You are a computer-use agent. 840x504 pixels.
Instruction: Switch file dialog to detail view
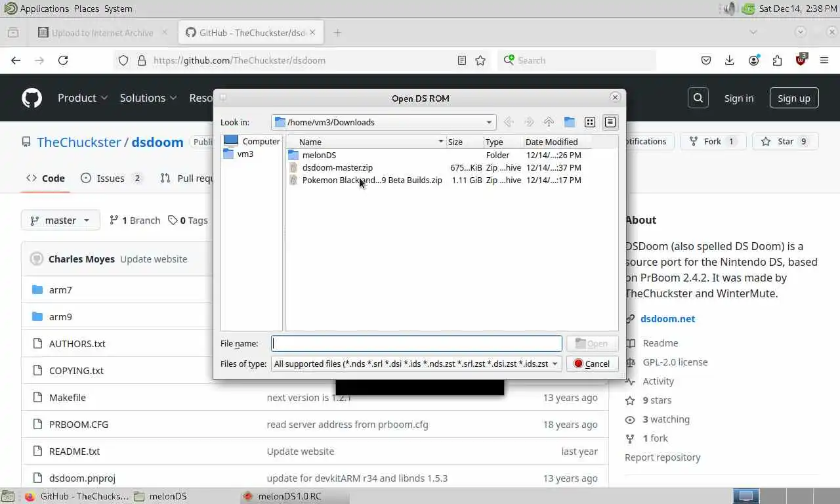(x=610, y=122)
